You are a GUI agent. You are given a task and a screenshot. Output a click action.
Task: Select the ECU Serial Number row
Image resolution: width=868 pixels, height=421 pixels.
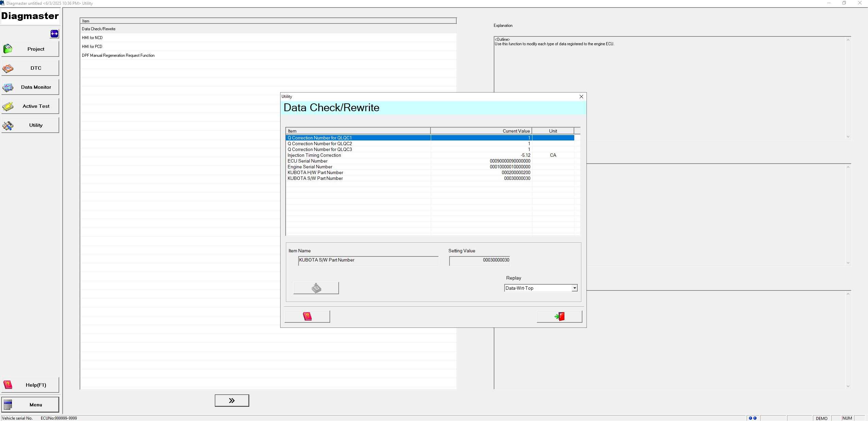307,161
